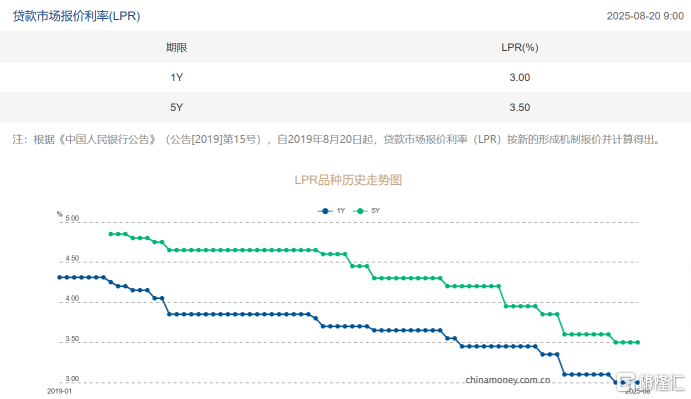Click the 3.50 y-axis label
The width and height of the screenshot is (691, 399).
72,339
